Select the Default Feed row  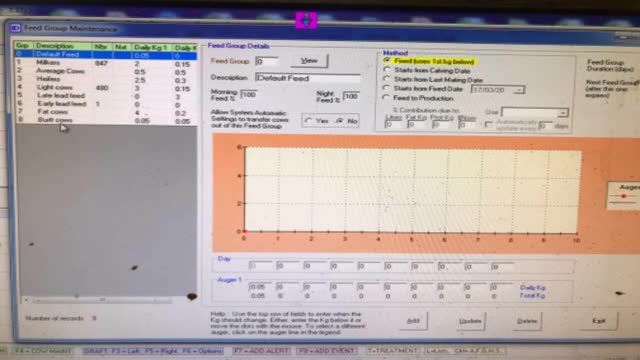pos(106,54)
